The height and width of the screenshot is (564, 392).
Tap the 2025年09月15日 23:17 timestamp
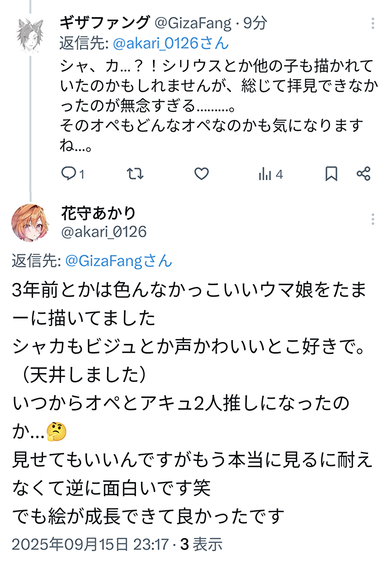coord(90,544)
